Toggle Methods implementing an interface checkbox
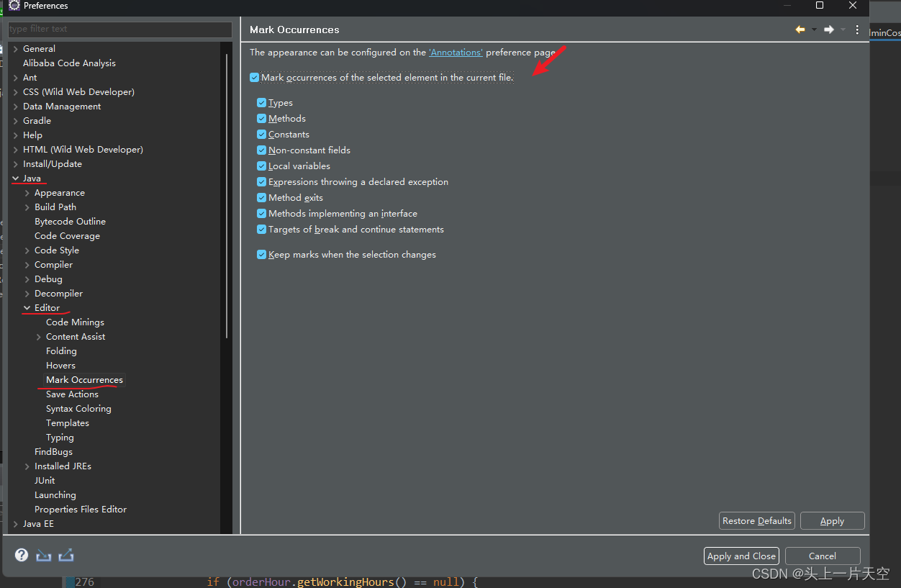The width and height of the screenshot is (901, 588). point(261,214)
